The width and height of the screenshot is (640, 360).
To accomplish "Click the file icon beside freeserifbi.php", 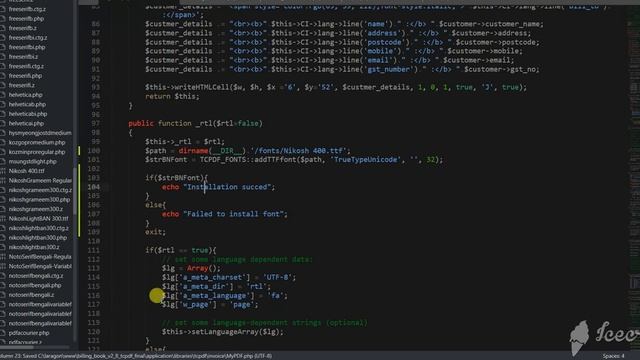I will pos(3,47).
